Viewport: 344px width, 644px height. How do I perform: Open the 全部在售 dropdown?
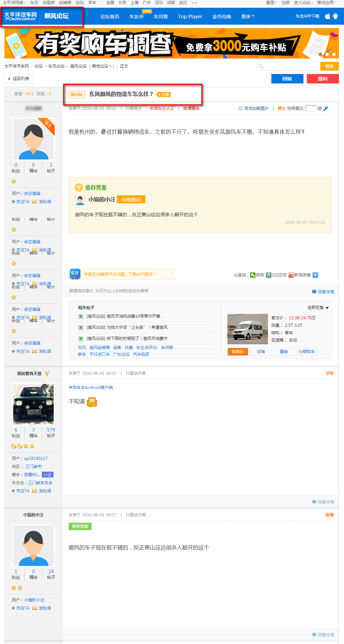318,307
